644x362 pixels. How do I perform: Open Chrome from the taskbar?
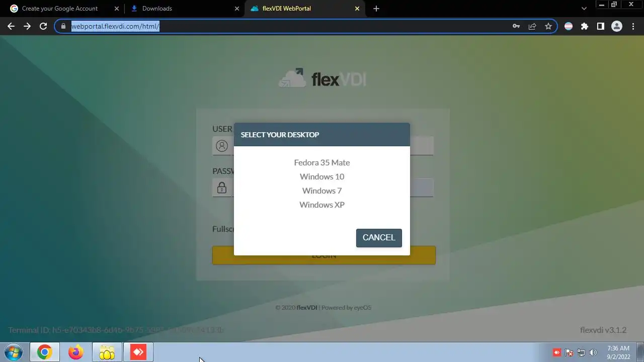pos(44,352)
